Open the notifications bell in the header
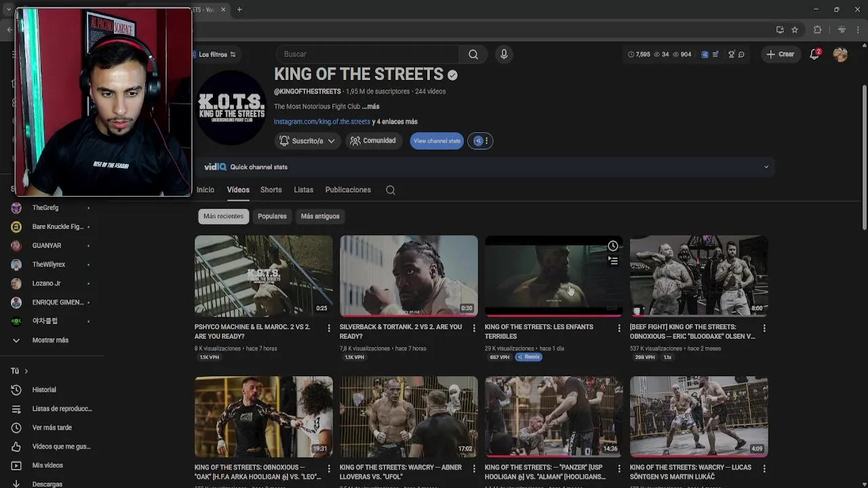Viewport: 868px width, 488px height. point(814,54)
